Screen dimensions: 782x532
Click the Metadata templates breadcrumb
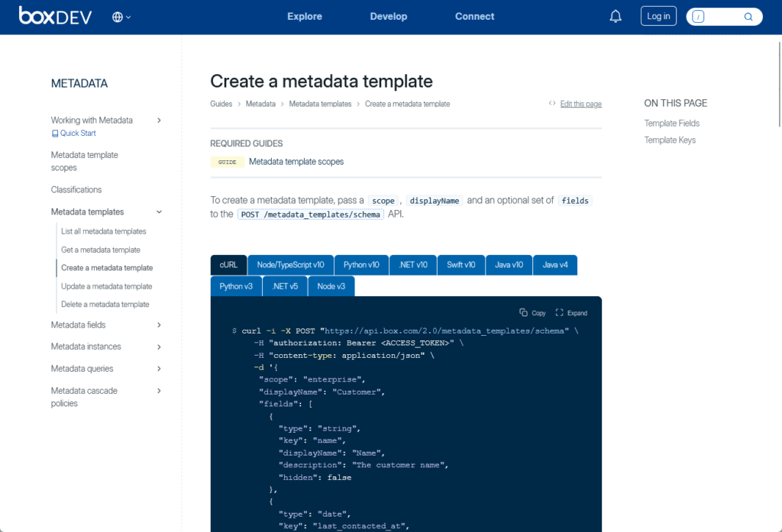(x=320, y=104)
